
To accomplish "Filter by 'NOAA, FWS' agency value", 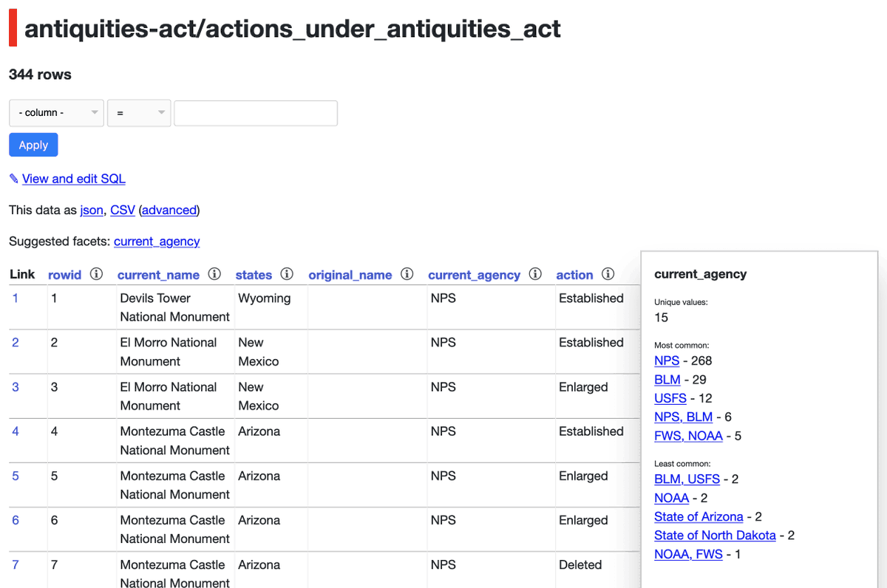I will [689, 554].
